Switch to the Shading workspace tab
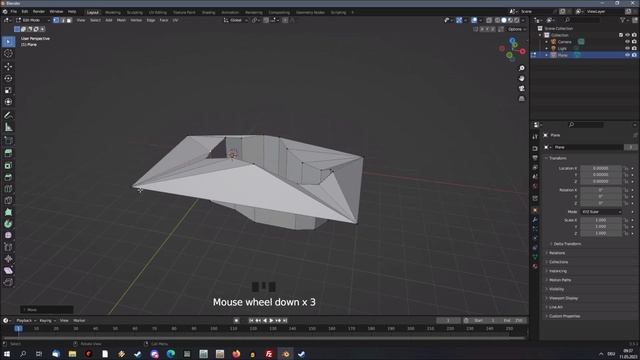This screenshot has height=360, width=640. (208, 12)
